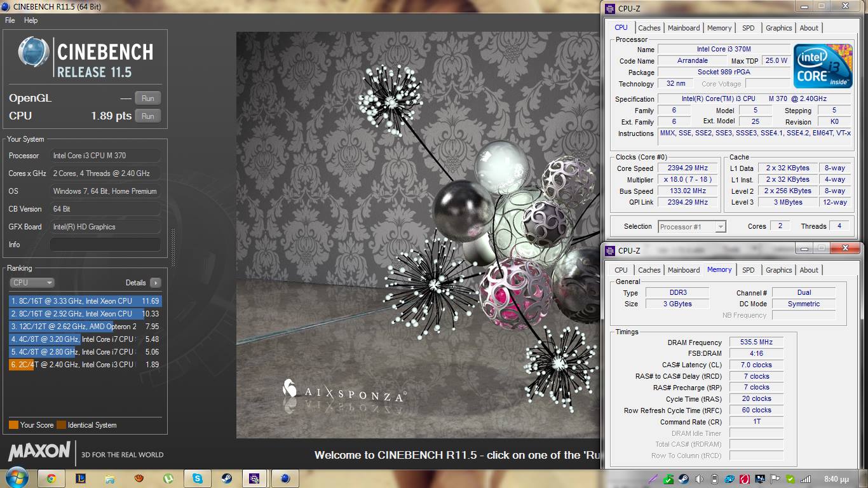The image size is (868, 488).
Task: Open the Steam system tray icon
Action: (x=684, y=479)
